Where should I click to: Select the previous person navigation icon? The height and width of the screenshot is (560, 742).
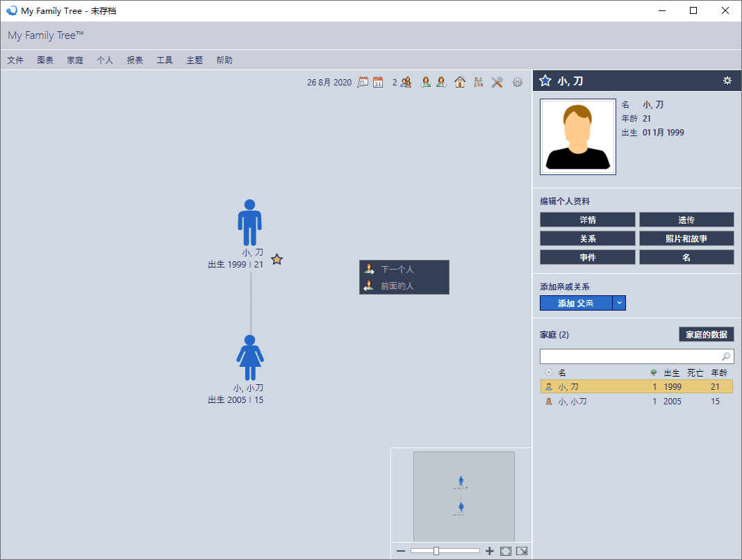(x=425, y=82)
